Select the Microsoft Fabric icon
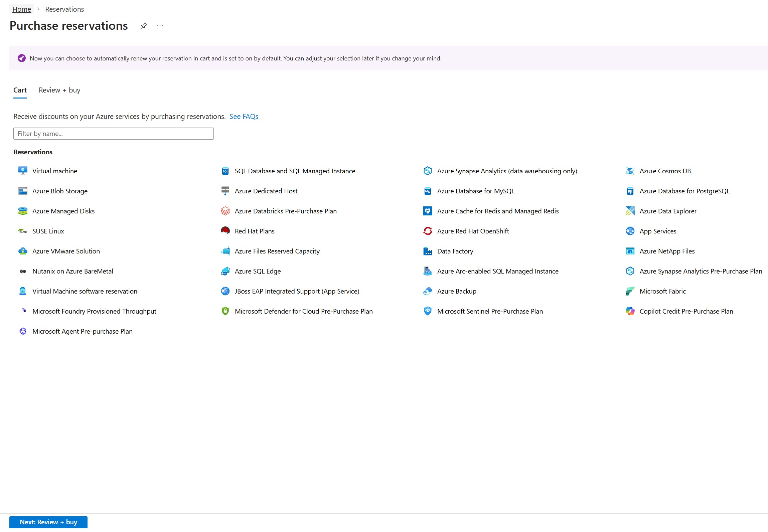 coord(630,291)
